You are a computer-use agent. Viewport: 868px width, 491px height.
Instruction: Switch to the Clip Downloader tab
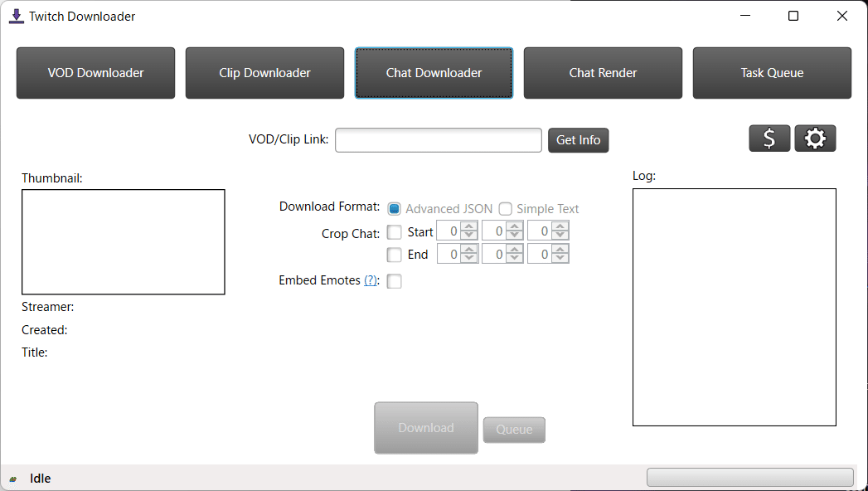[264, 73]
